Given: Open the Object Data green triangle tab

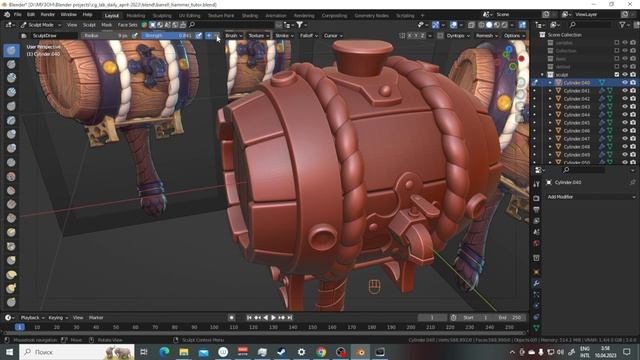Looking at the screenshot, I should tap(536, 328).
